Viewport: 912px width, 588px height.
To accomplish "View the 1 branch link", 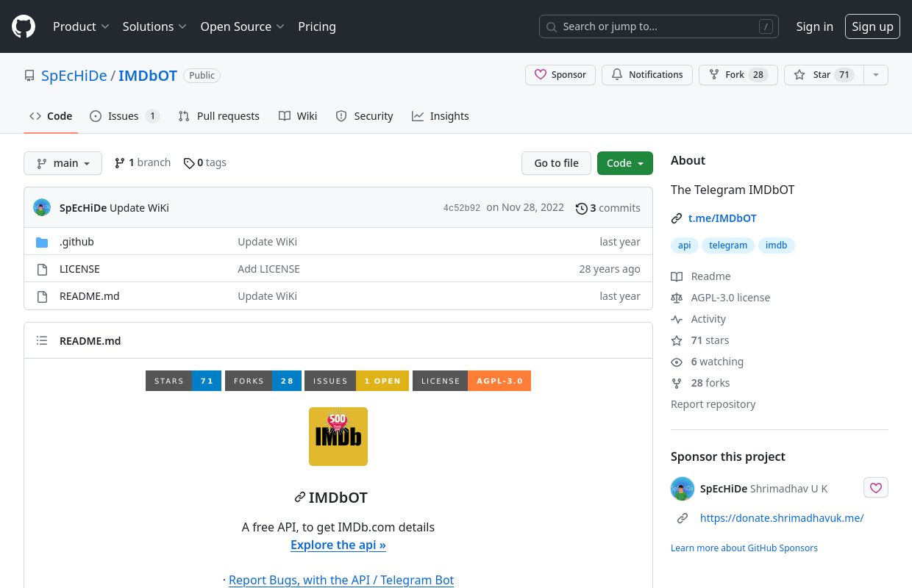I will point(143,162).
